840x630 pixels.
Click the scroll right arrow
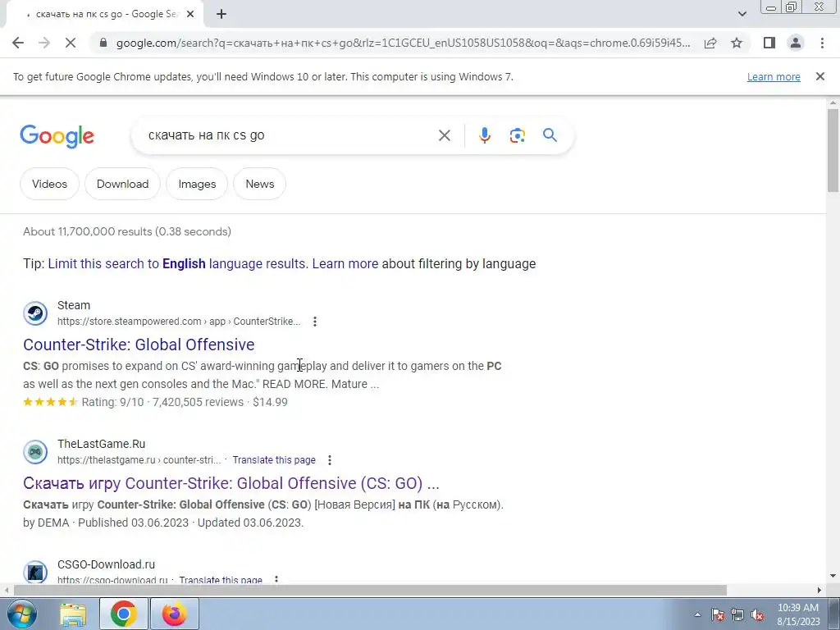(819, 590)
